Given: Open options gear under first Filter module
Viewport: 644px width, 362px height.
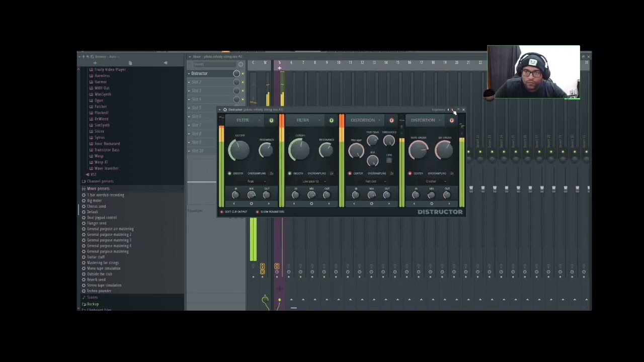Looking at the screenshot, I should (x=251, y=204).
